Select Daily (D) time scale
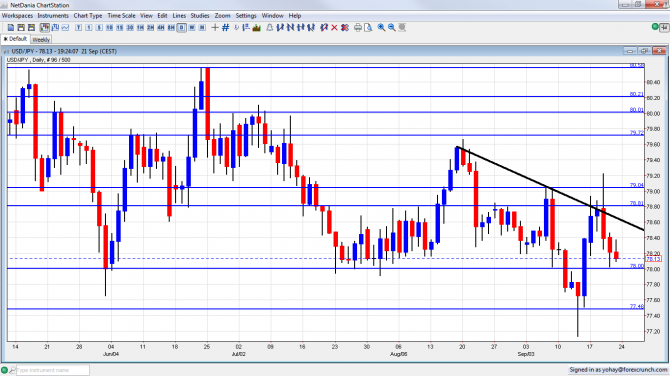Screen dimensions: 670x376 pyautogui.click(x=182, y=28)
